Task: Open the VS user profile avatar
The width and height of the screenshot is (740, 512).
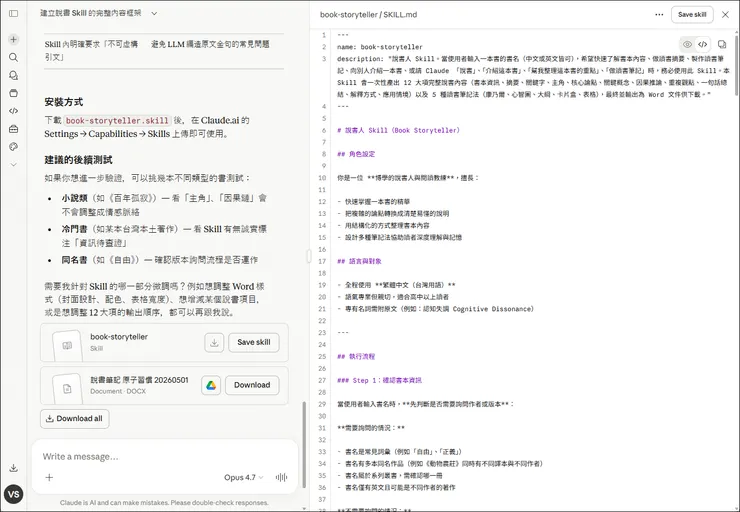Action: pyautogui.click(x=14, y=494)
